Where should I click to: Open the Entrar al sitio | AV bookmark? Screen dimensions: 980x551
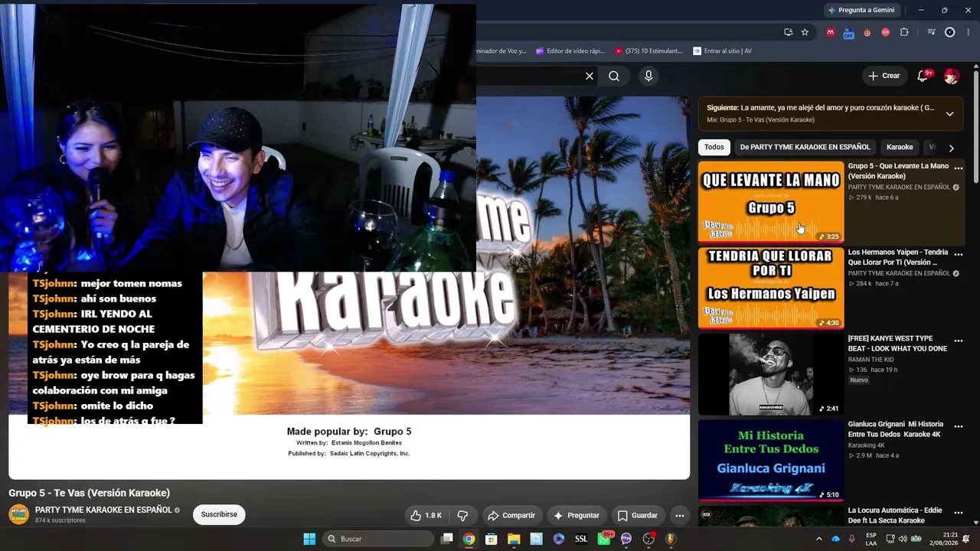(722, 51)
